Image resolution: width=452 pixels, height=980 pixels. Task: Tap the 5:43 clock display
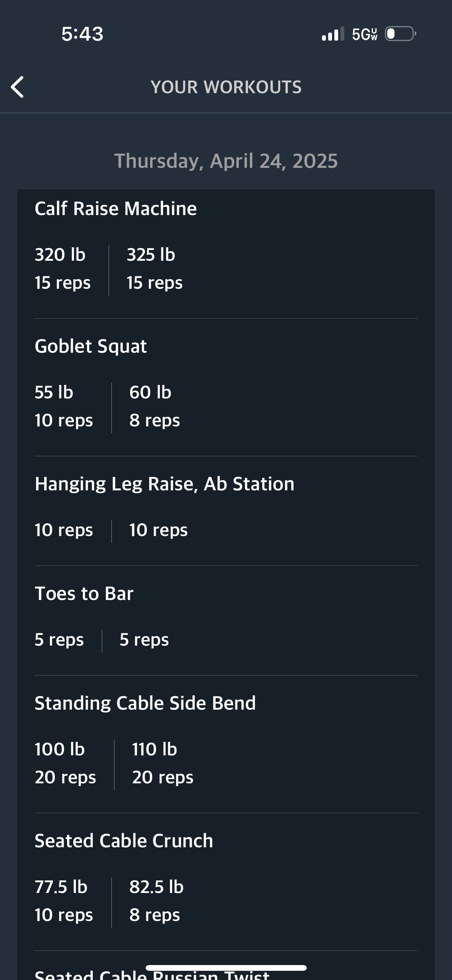point(82,34)
